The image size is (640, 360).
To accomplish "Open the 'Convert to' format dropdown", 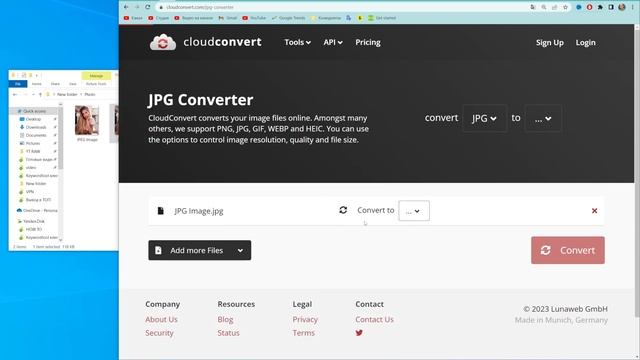I will [414, 211].
